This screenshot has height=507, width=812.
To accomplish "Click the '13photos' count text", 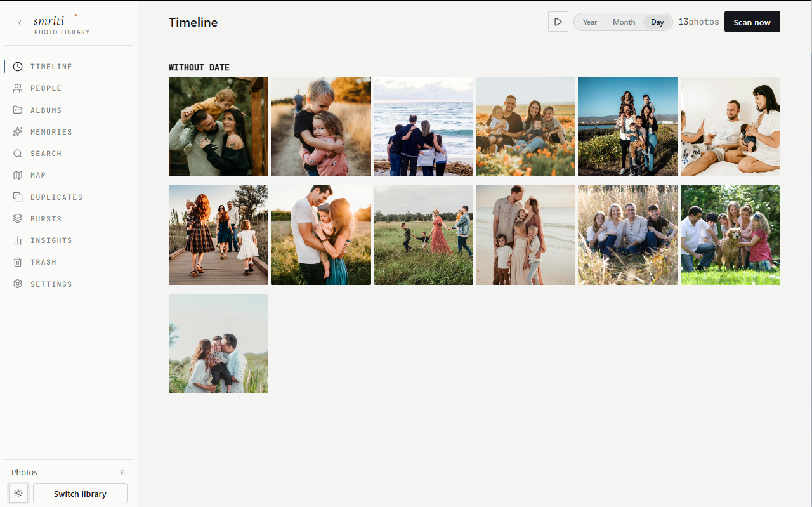I will pos(698,22).
